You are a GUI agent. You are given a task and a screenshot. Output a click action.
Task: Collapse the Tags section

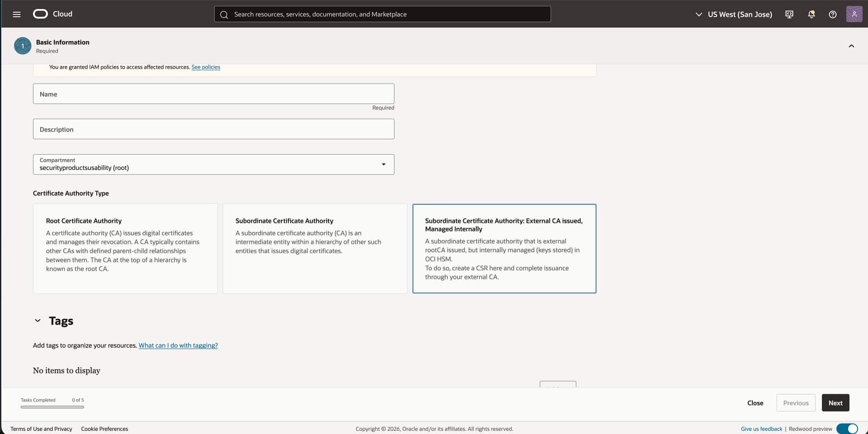[38, 320]
